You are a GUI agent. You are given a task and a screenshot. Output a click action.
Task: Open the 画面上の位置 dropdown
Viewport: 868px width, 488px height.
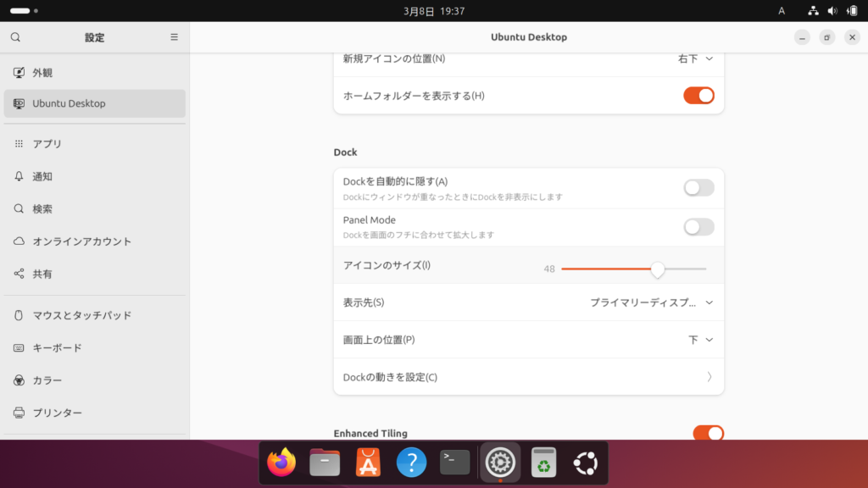point(700,340)
